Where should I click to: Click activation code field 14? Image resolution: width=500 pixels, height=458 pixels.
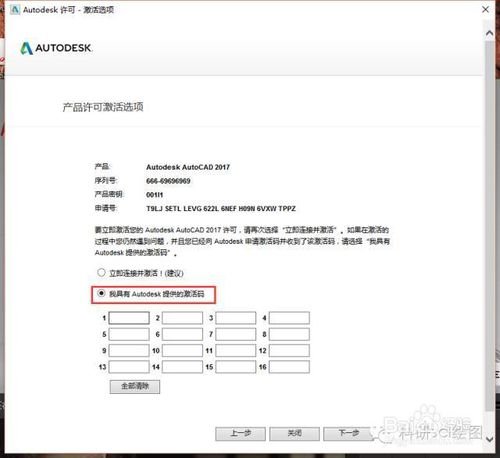(182, 367)
